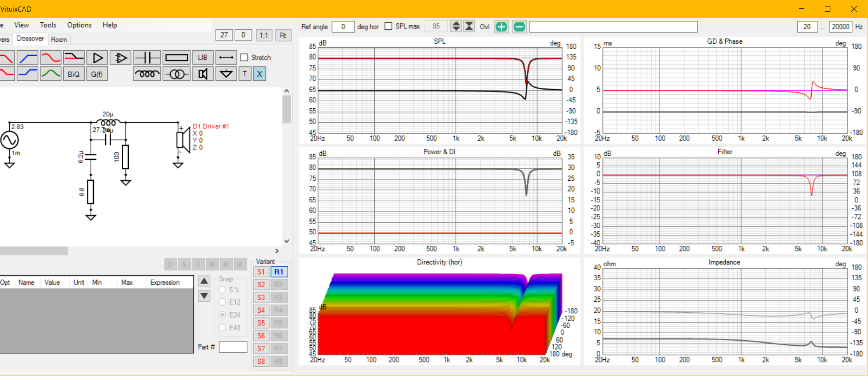The width and height of the screenshot is (868, 376).
Task: Click the Value column header
Action: 55,283
